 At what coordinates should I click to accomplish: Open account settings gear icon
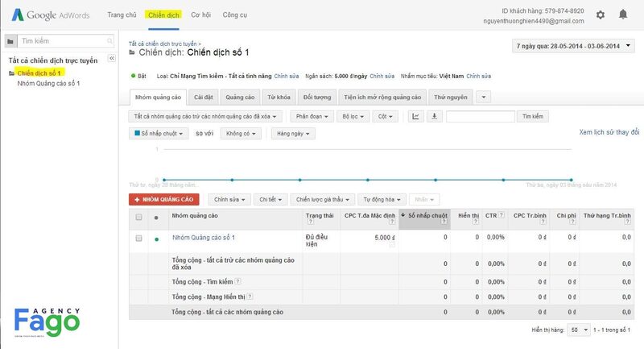[600, 15]
